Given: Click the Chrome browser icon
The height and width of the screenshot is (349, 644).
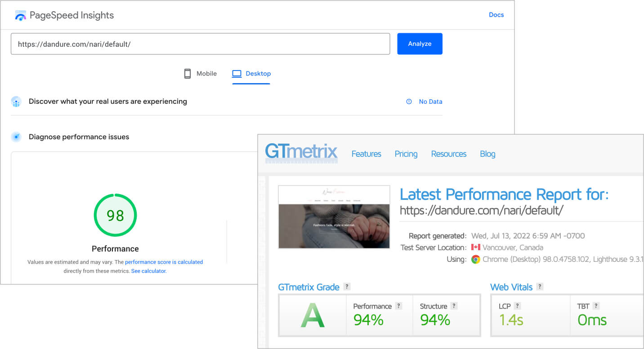Looking at the screenshot, I should coord(476,259).
